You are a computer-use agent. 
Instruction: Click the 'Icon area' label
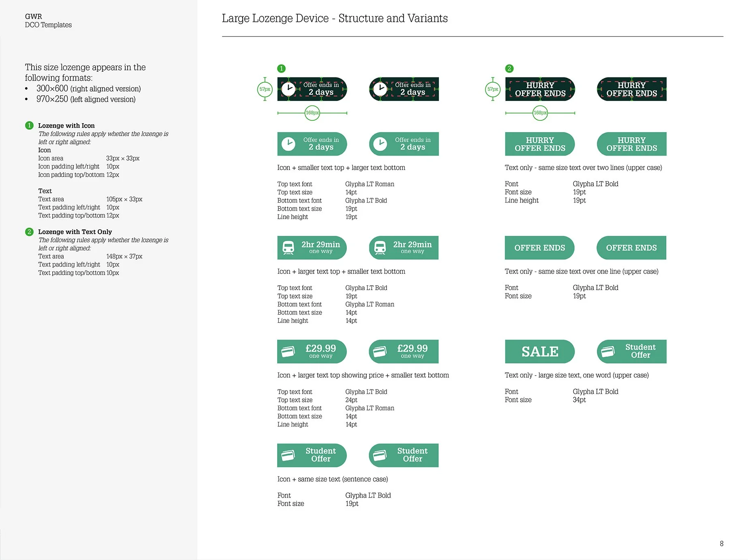51,158
